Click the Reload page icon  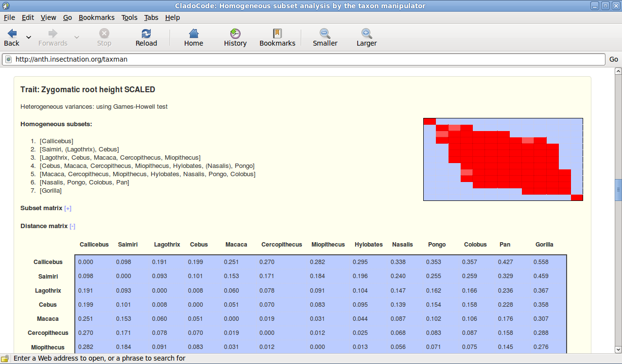[146, 33]
